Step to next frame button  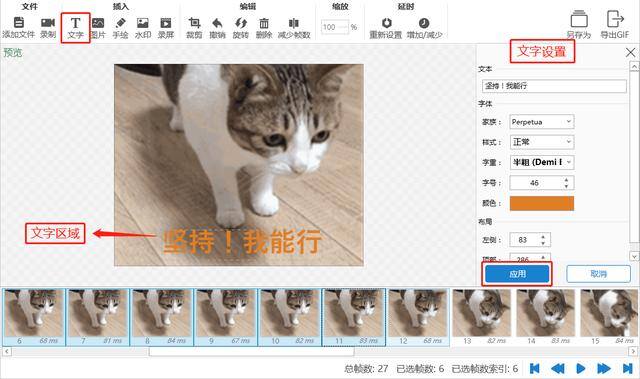click(604, 368)
